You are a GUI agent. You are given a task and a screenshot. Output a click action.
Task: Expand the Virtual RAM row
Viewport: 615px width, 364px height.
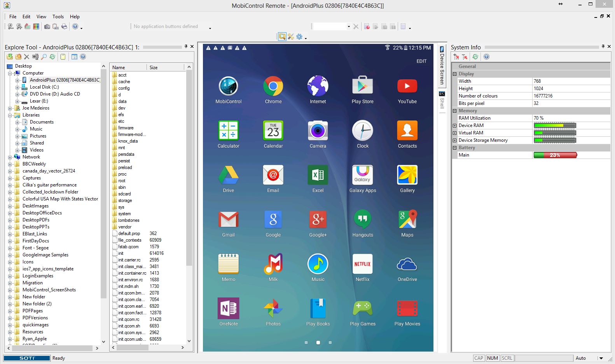point(454,133)
